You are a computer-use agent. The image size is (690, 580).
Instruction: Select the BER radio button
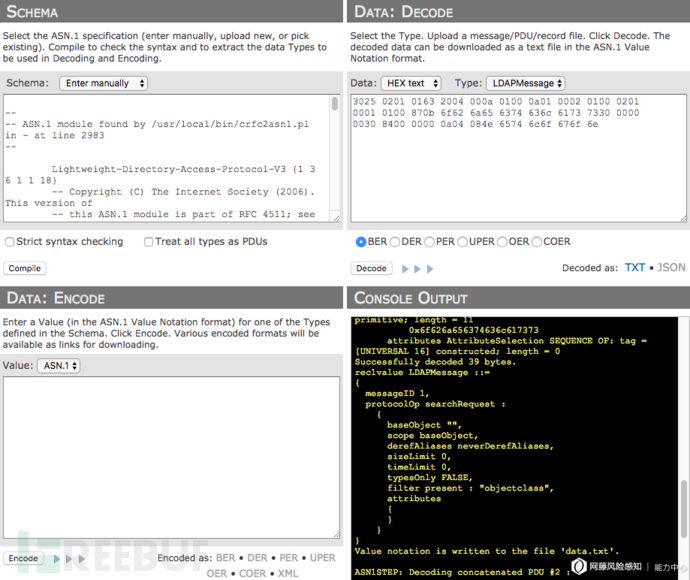click(362, 242)
